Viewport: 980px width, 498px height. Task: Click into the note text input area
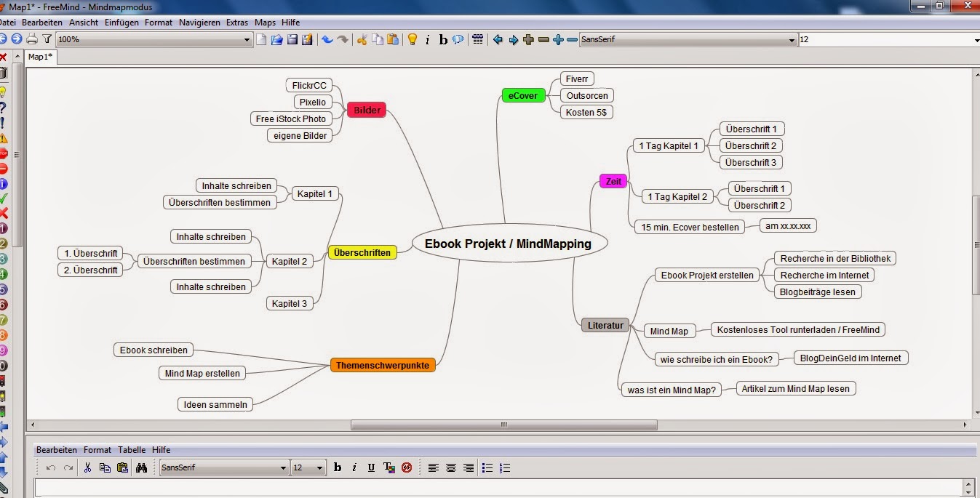coord(498,489)
